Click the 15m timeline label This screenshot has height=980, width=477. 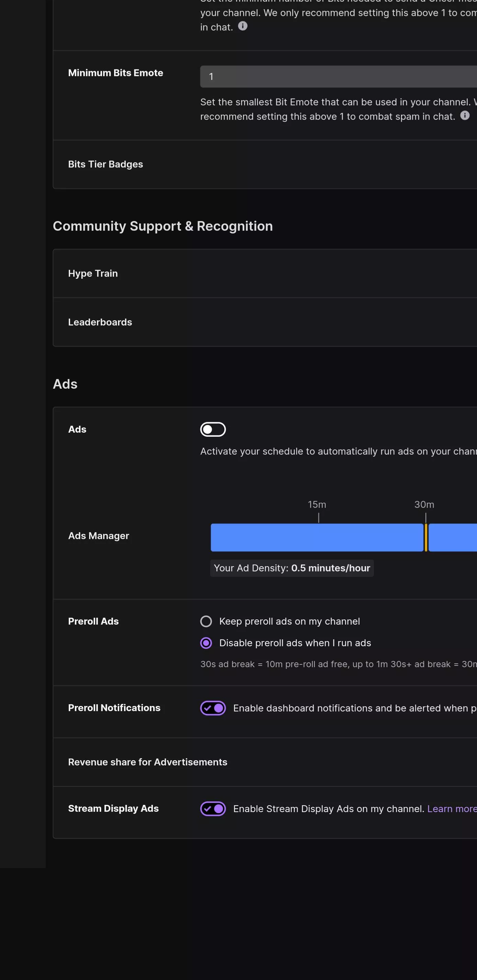pyautogui.click(x=317, y=504)
